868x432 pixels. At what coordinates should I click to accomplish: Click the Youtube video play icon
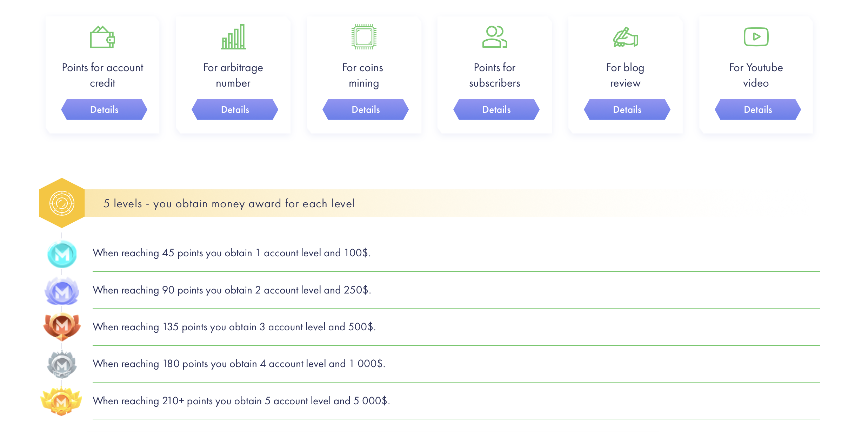click(x=756, y=37)
